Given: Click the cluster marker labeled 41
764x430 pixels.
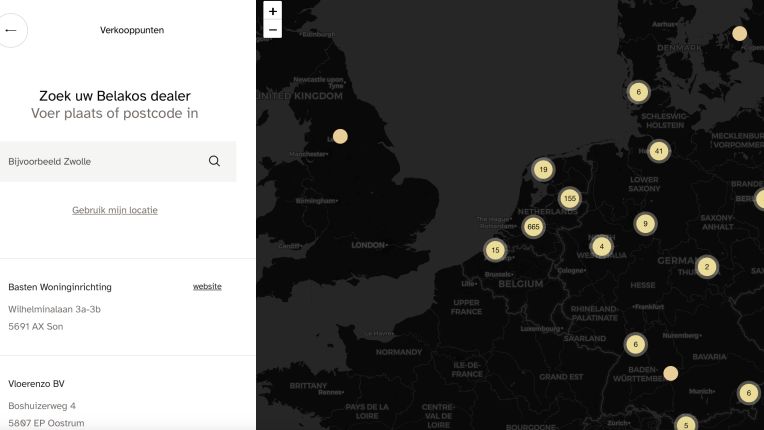Looking at the screenshot, I should pos(658,151).
